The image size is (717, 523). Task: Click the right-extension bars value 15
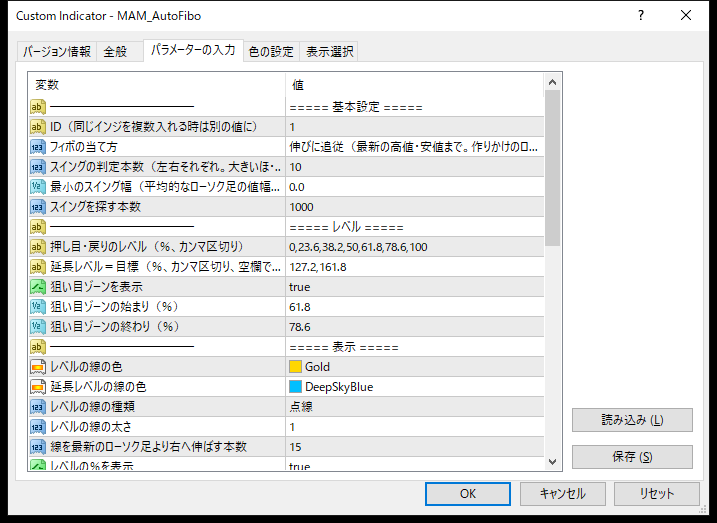point(415,447)
